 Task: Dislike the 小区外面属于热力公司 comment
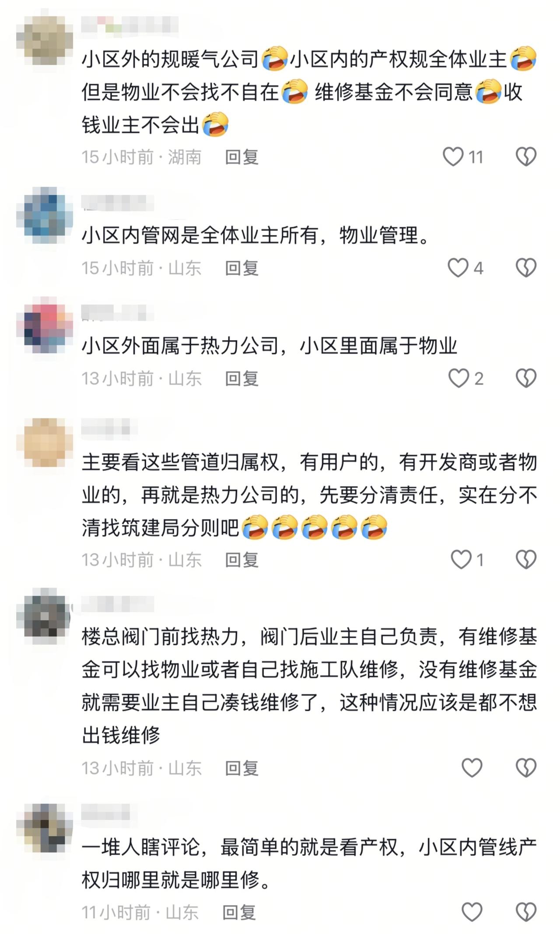[526, 378]
